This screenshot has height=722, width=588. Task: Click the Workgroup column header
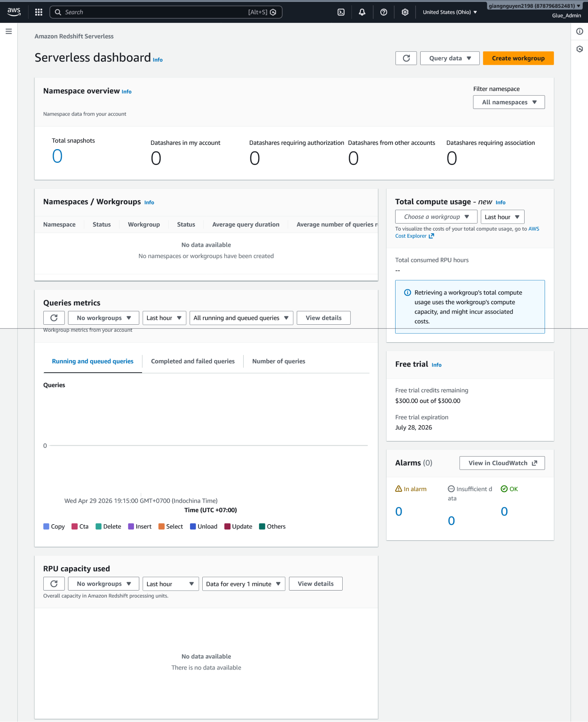[x=144, y=224]
